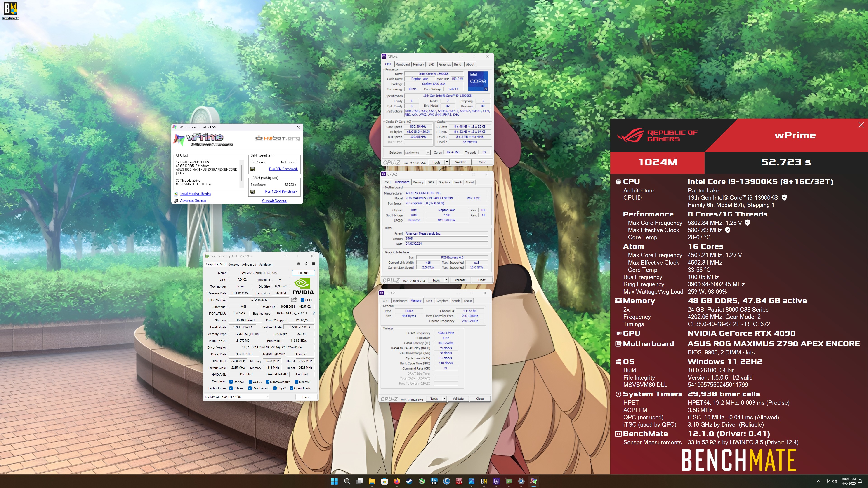Screen dimensions: 868x488
Task: Open the Windows Start menu
Action: [x=334, y=481]
